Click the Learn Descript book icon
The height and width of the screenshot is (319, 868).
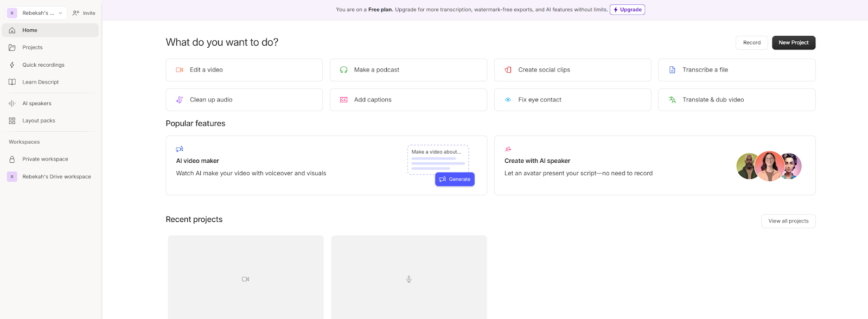click(x=12, y=82)
